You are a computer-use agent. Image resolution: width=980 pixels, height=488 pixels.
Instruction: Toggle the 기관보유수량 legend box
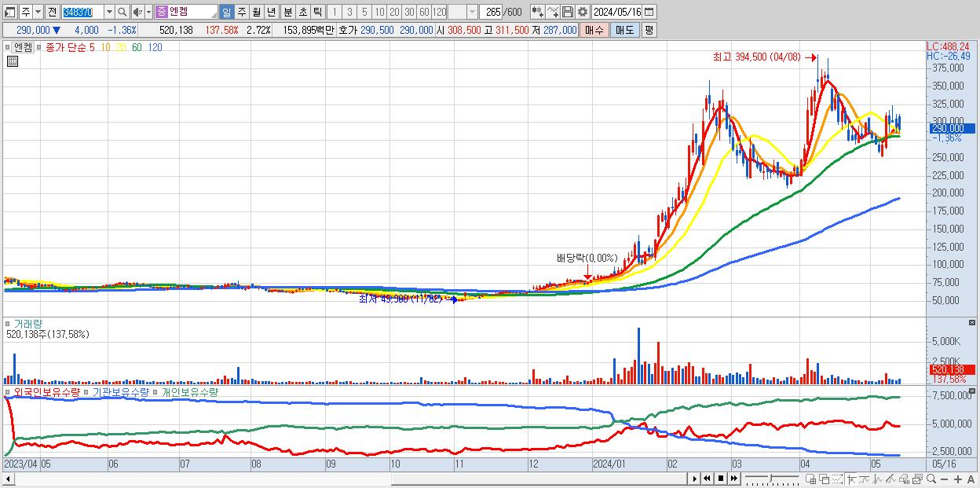point(87,391)
